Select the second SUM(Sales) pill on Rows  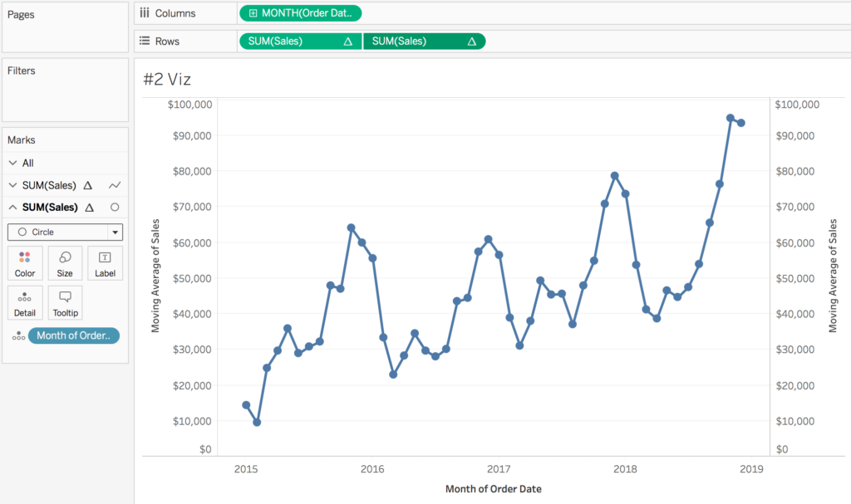[x=424, y=40]
